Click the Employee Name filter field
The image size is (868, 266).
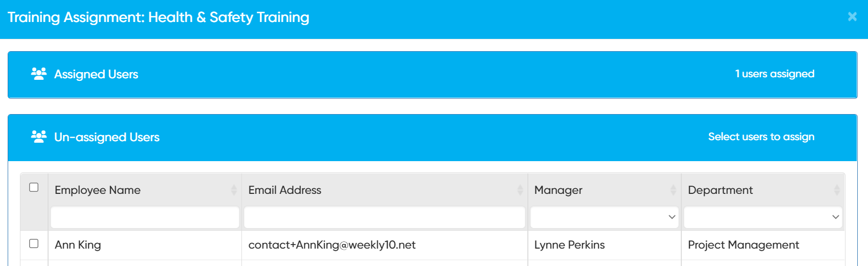pos(145,217)
